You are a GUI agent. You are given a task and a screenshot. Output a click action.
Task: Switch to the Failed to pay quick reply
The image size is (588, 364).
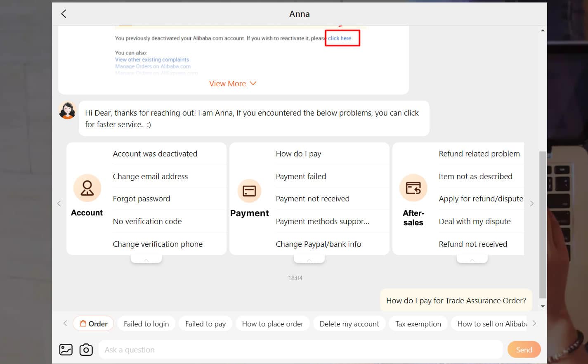[x=205, y=324]
